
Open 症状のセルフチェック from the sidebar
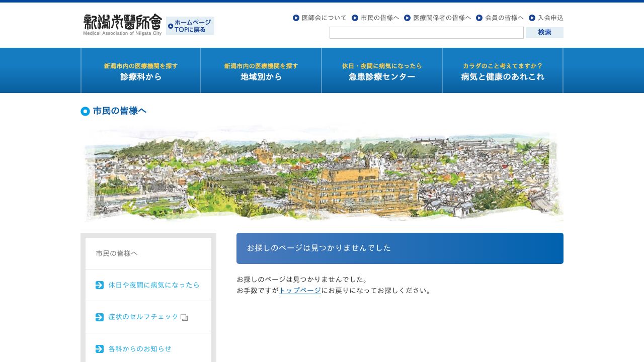(142, 317)
